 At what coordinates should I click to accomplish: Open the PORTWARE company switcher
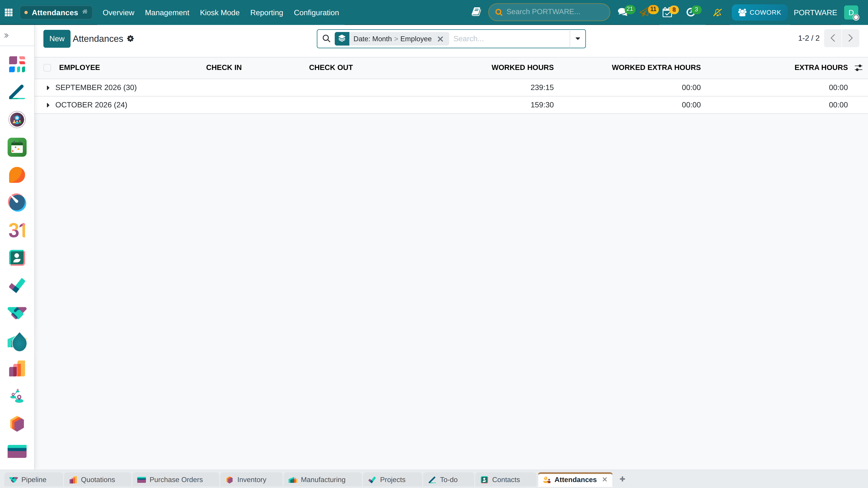coord(815,12)
